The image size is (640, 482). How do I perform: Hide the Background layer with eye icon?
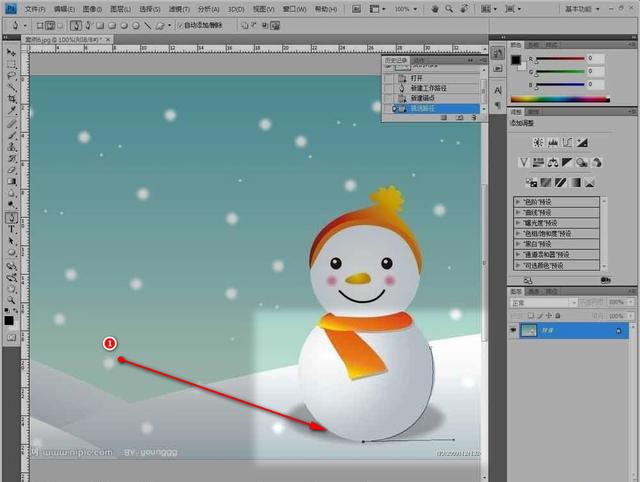(515, 330)
